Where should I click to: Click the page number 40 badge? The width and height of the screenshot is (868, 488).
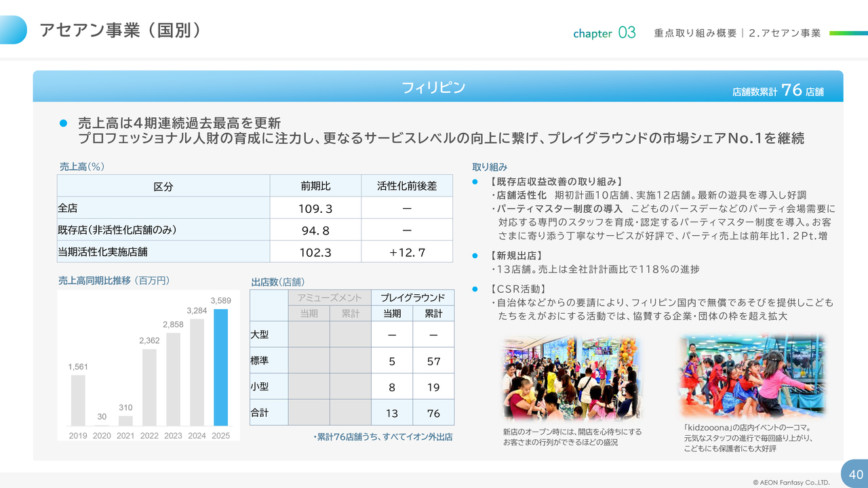[855, 474]
